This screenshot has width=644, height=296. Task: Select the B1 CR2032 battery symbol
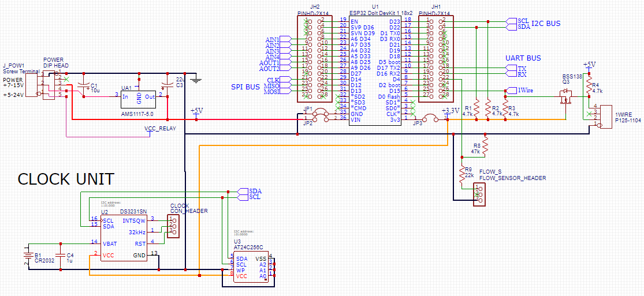tap(28, 256)
